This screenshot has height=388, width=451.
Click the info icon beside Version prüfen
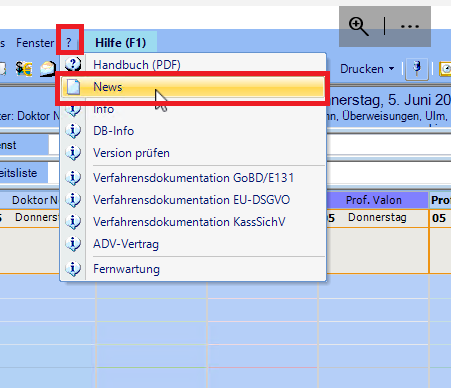(73, 153)
